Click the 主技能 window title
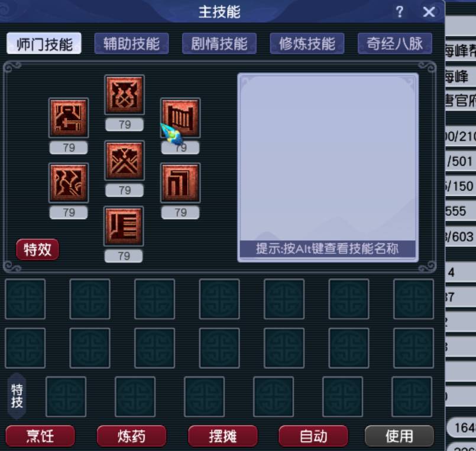The width and height of the screenshot is (476, 451). click(219, 12)
